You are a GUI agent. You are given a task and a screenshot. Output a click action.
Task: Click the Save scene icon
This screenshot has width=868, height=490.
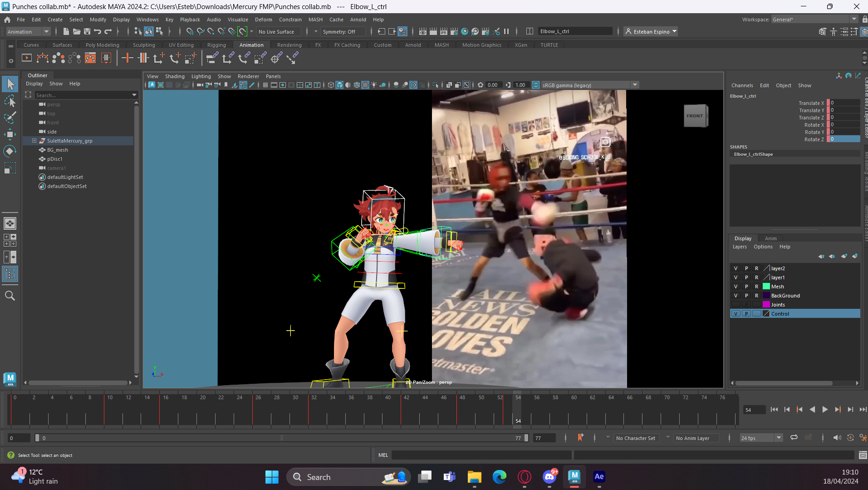[x=87, y=31]
